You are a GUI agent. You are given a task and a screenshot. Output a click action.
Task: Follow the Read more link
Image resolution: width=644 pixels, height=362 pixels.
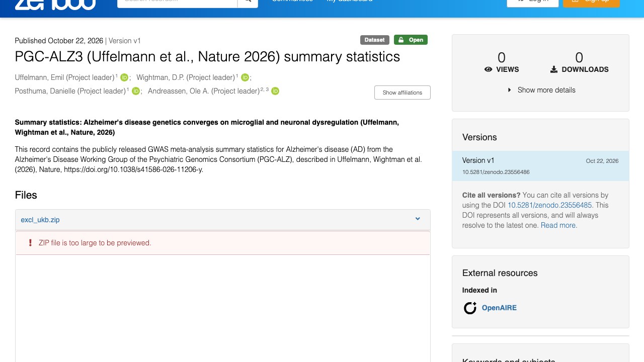[558, 225]
